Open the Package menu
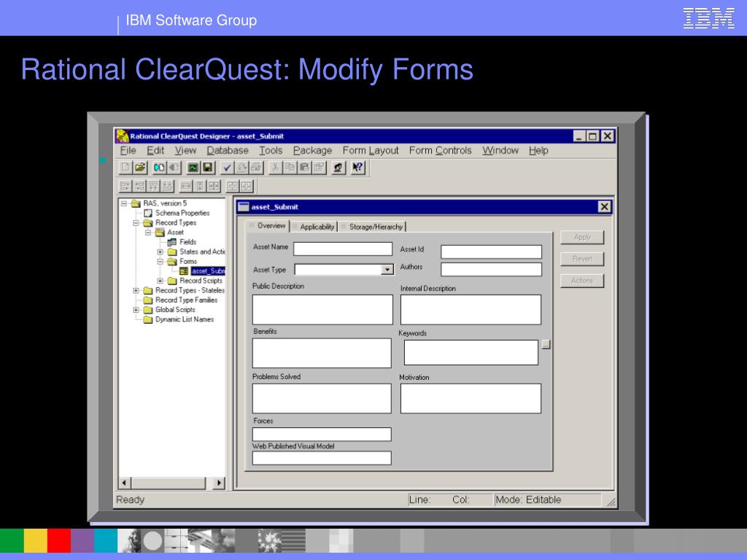This screenshot has height=560, width=747. click(x=312, y=150)
